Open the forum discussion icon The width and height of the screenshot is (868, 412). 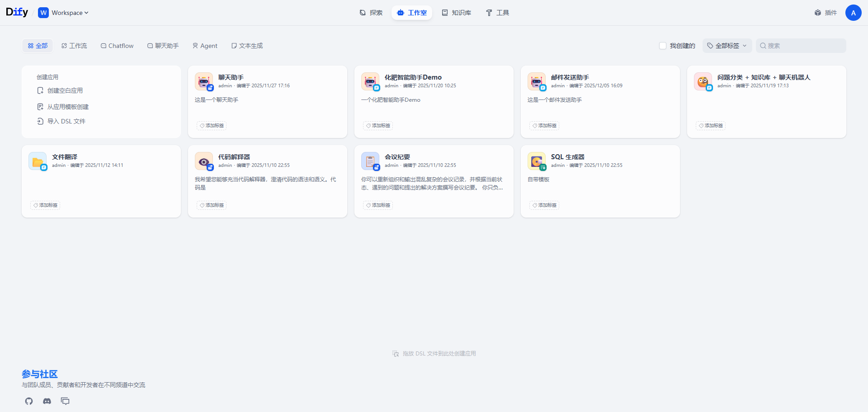[x=65, y=401]
